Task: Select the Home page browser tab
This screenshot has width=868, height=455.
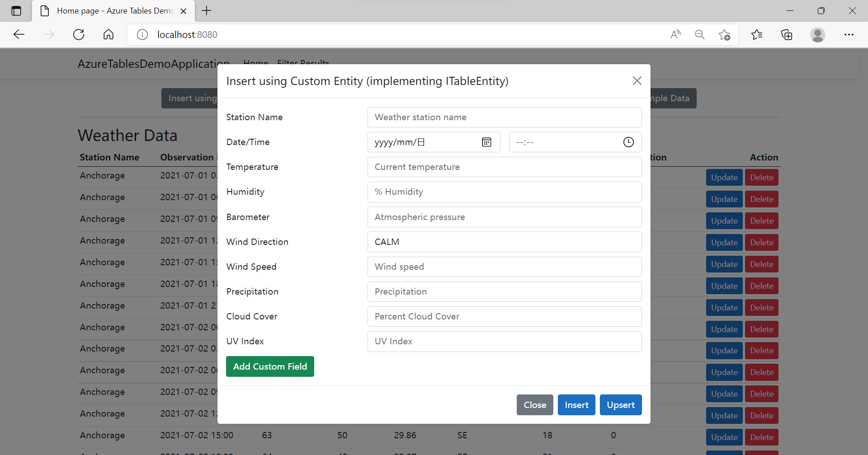Action: [113, 11]
